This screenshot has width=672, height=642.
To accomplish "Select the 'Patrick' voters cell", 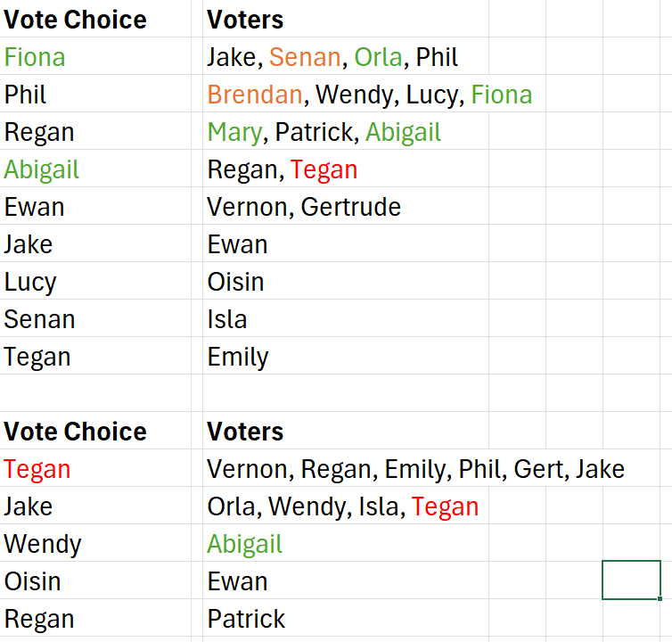I will pyautogui.click(x=346, y=618).
